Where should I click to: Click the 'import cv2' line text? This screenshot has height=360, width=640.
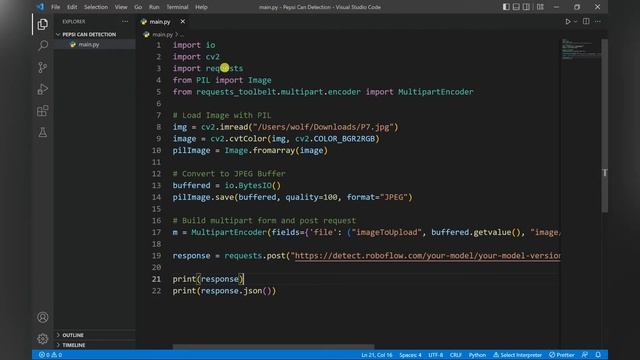(x=196, y=57)
